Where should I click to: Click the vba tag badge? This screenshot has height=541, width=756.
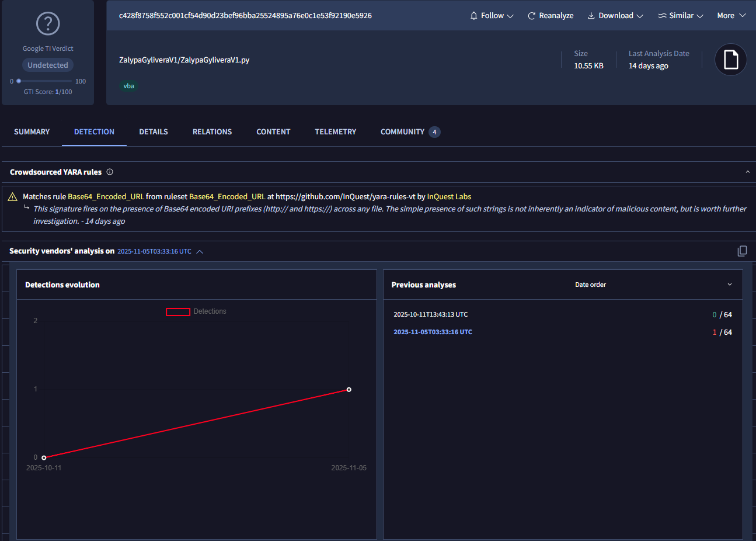click(128, 86)
